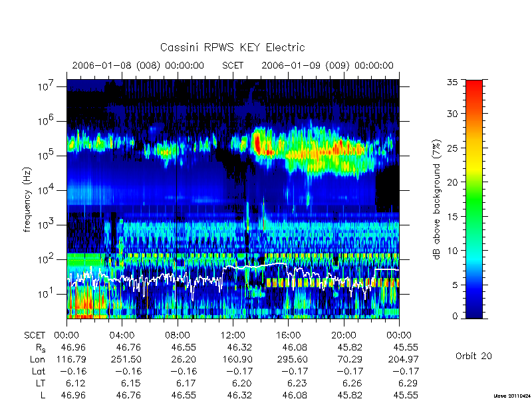
Task: Pick the rainbow dB color scale bar
Action: (474, 199)
